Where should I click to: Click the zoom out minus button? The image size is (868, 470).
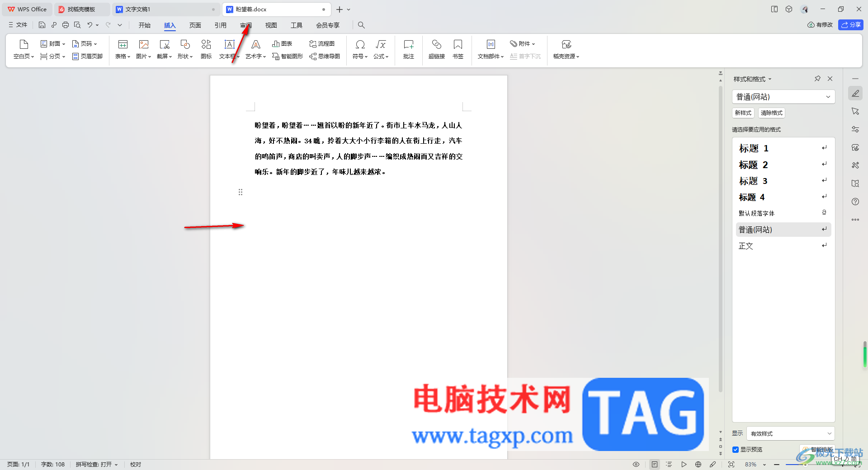(x=777, y=465)
